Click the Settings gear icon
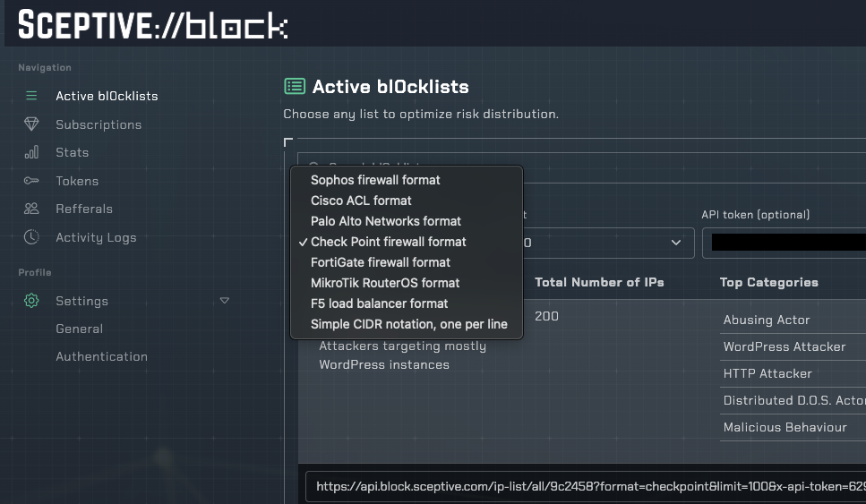Screen dimensions: 866x504 click(x=31, y=301)
